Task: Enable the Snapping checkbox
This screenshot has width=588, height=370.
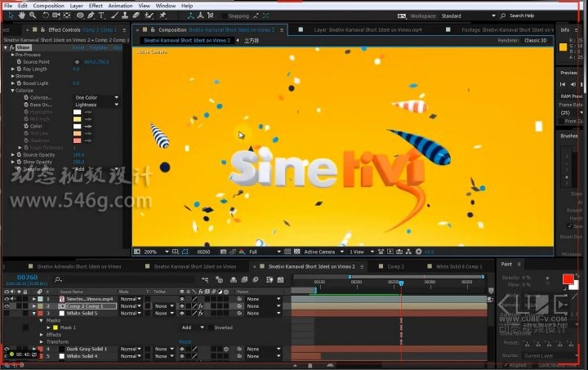Action: click(x=224, y=16)
